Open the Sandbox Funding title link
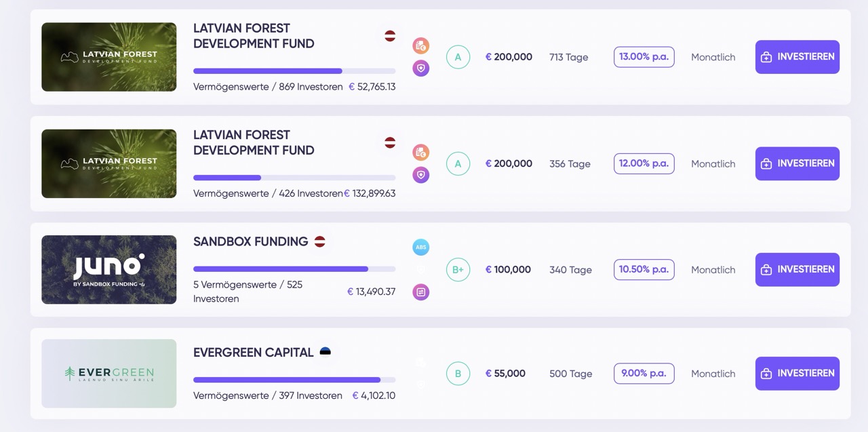Viewport: 868px width, 432px height. [x=250, y=241]
